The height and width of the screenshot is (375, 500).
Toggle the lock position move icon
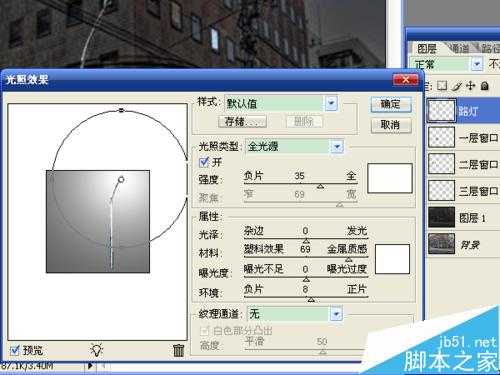pos(470,86)
